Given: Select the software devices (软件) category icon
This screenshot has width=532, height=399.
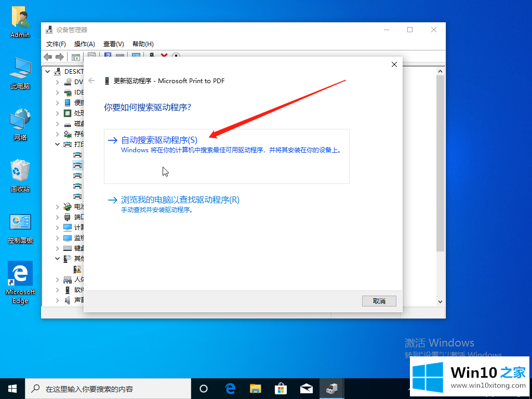Looking at the screenshot, I should pos(68,290).
